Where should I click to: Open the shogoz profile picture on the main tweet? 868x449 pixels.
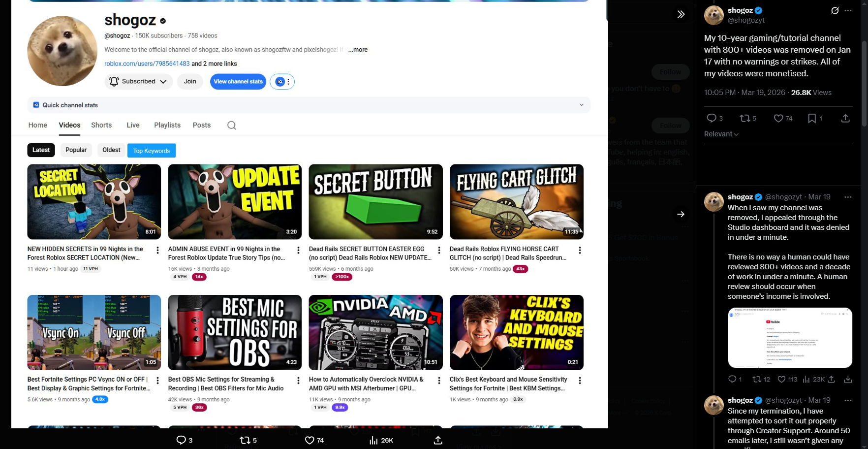[x=714, y=15]
